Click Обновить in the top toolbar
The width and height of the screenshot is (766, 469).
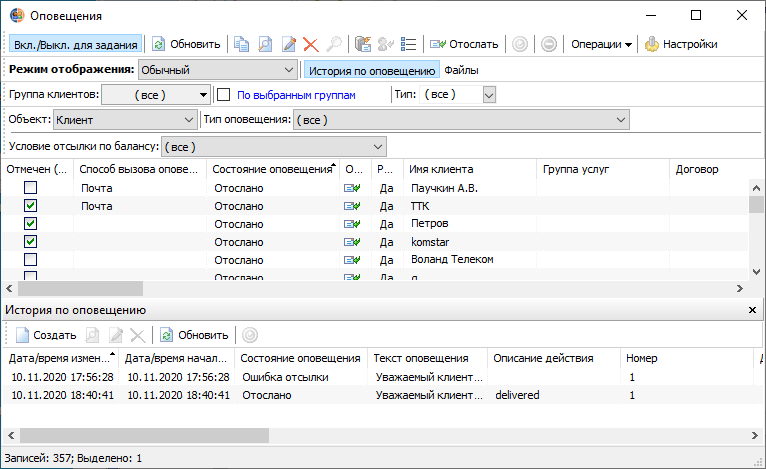186,44
